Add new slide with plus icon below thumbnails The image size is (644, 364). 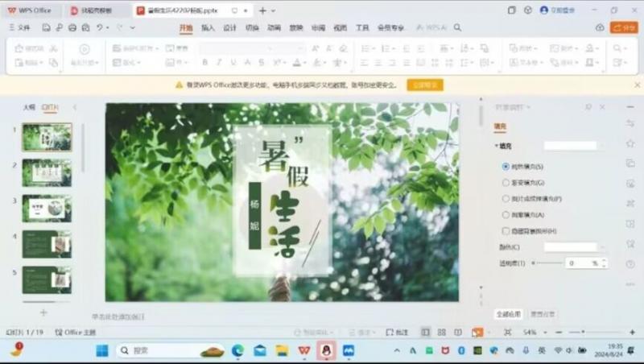point(43,312)
